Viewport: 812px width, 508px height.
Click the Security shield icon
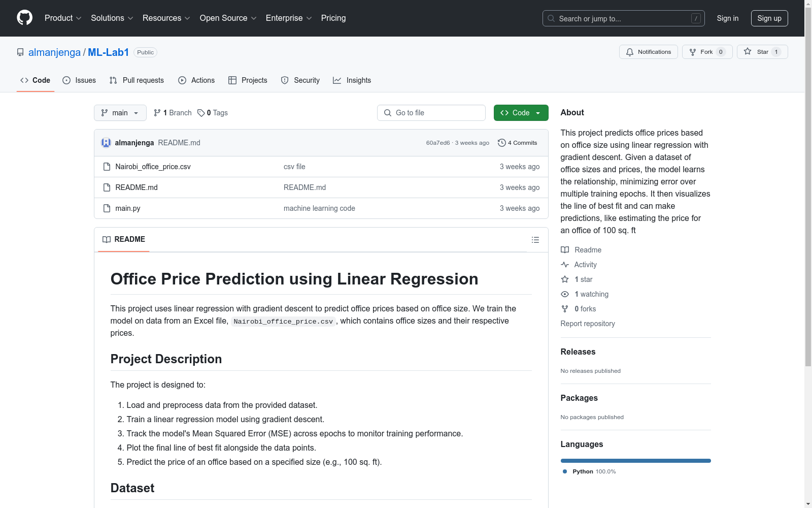[x=285, y=80]
